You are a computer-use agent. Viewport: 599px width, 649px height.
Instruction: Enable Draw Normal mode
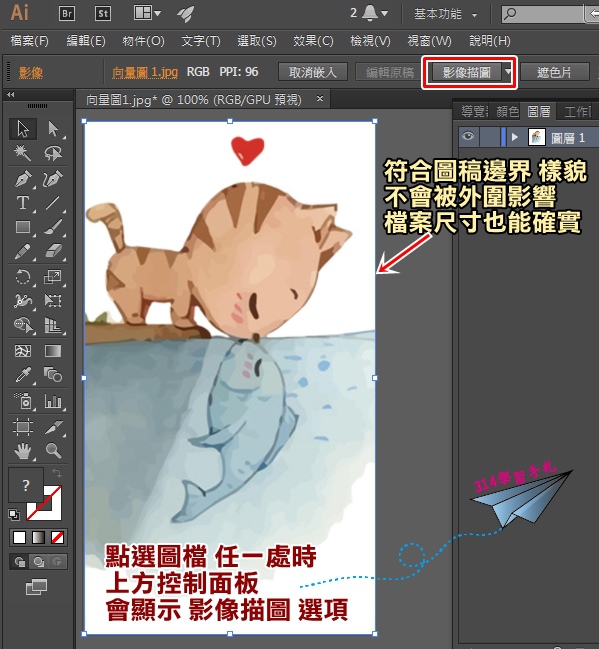(19, 562)
